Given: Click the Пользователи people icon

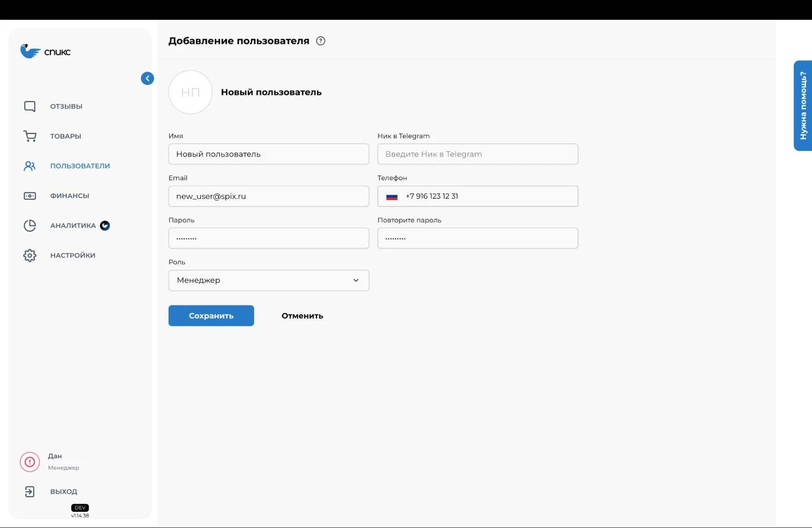Looking at the screenshot, I should 30,166.
